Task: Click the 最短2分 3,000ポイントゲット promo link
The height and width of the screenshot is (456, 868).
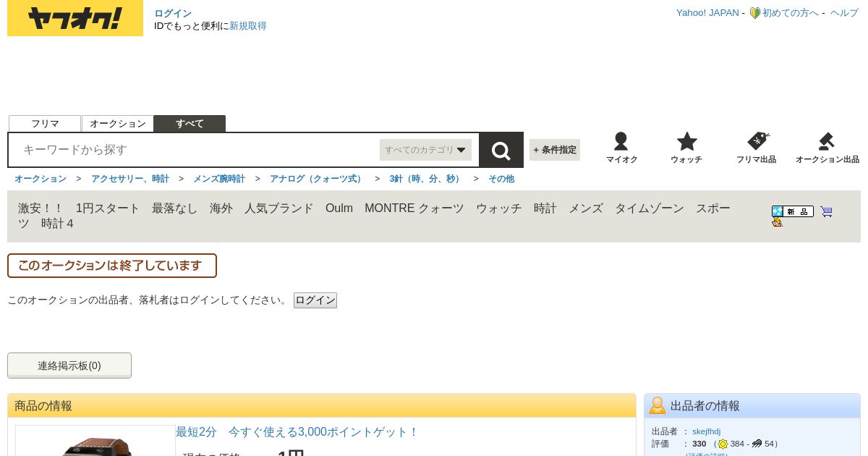Action: [x=297, y=432]
